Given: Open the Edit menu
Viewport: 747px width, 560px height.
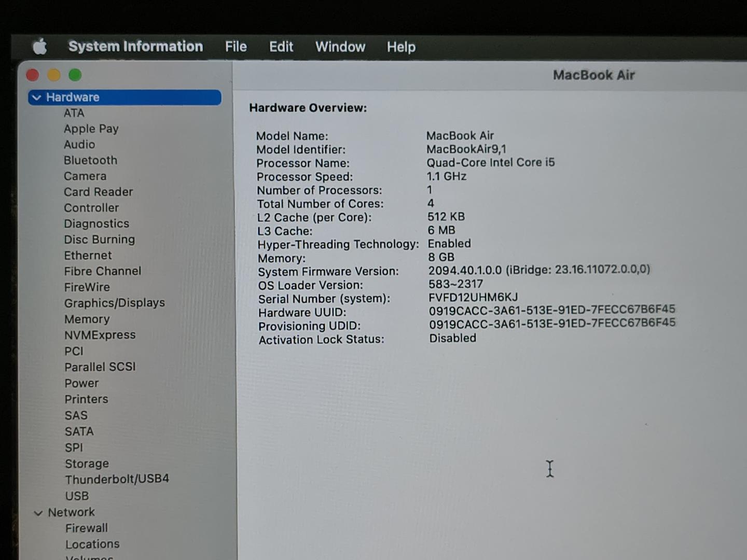Looking at the screenshot, I should tap(281, 47).
